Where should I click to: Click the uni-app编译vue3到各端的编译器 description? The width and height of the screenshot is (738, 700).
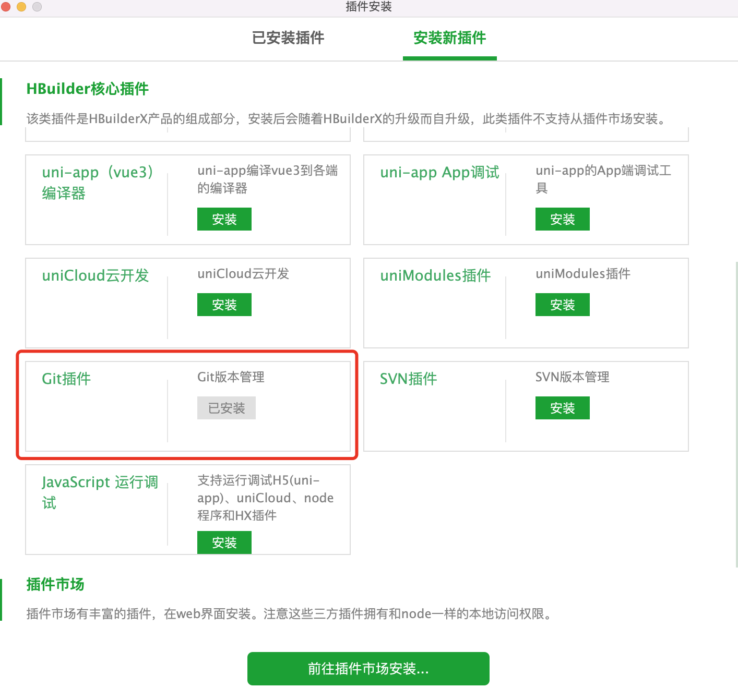pyautogui.click(x=268, y=179)
